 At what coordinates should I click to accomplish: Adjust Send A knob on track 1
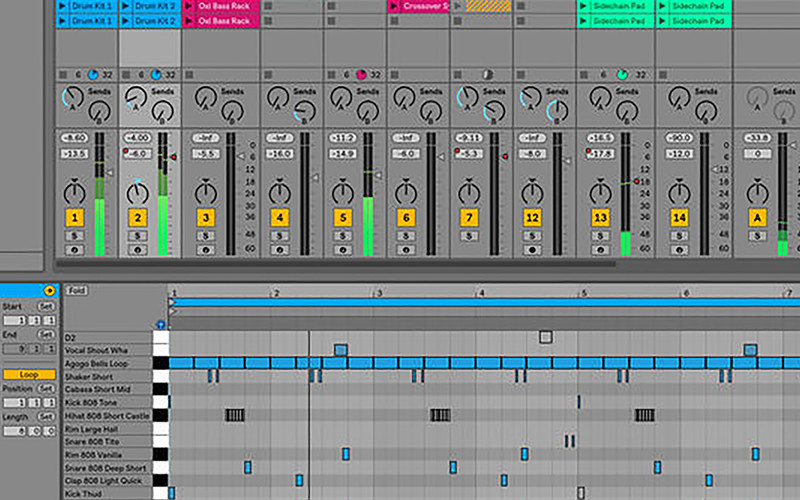[x=73, y=97]
